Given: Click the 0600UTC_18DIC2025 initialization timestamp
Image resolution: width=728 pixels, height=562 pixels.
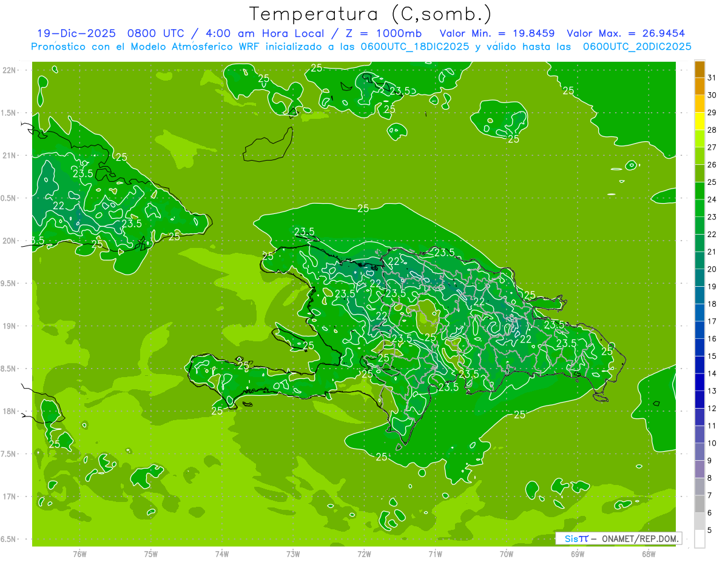Looking at the screenshot, I should [415, 47].
